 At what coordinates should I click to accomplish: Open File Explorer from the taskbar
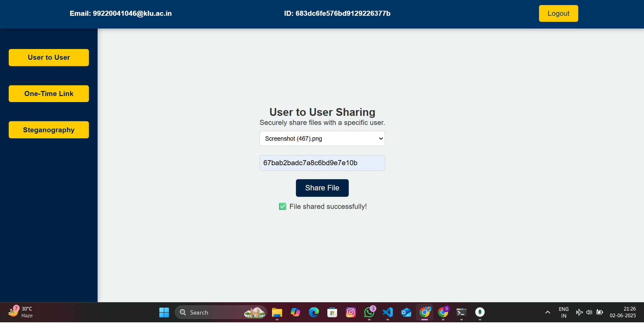pos(277,313)
